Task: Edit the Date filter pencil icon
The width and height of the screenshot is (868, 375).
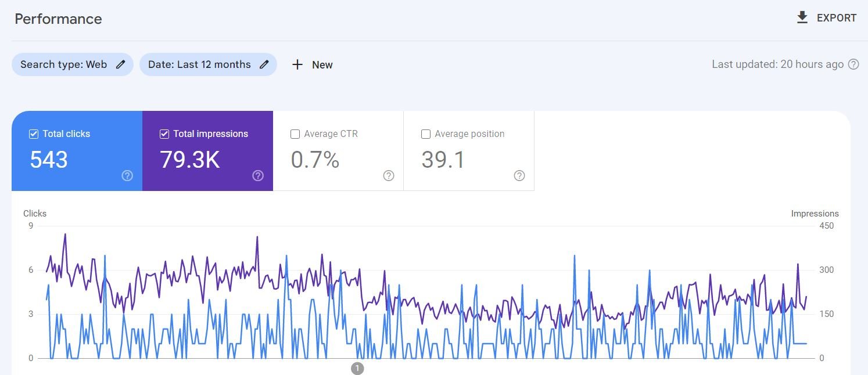Action: [264, 64]
